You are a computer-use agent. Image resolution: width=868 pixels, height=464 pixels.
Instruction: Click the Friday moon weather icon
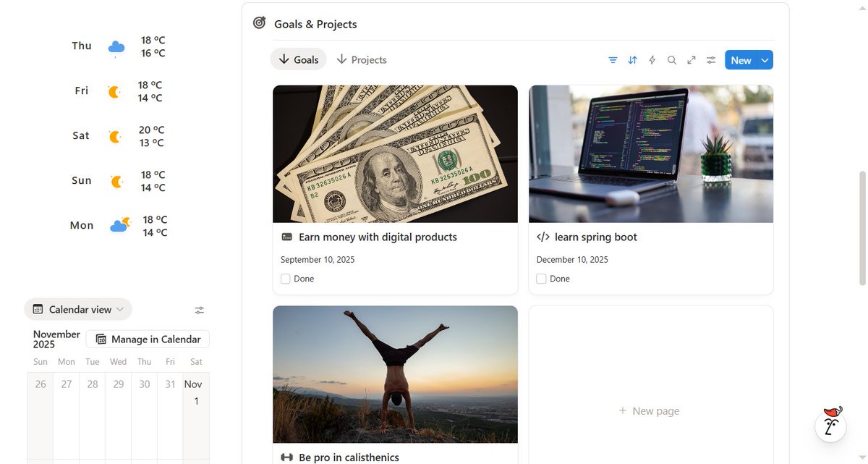pyautogui.click(x=114, y=91)
